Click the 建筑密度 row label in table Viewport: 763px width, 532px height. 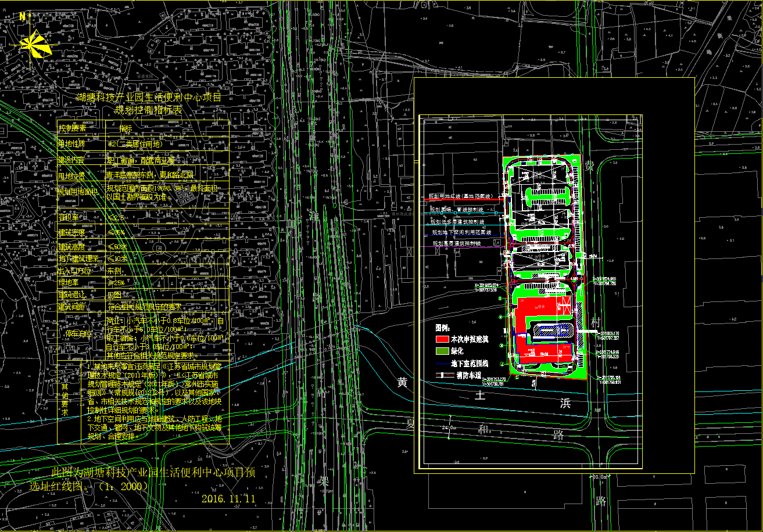coord(71,232)
